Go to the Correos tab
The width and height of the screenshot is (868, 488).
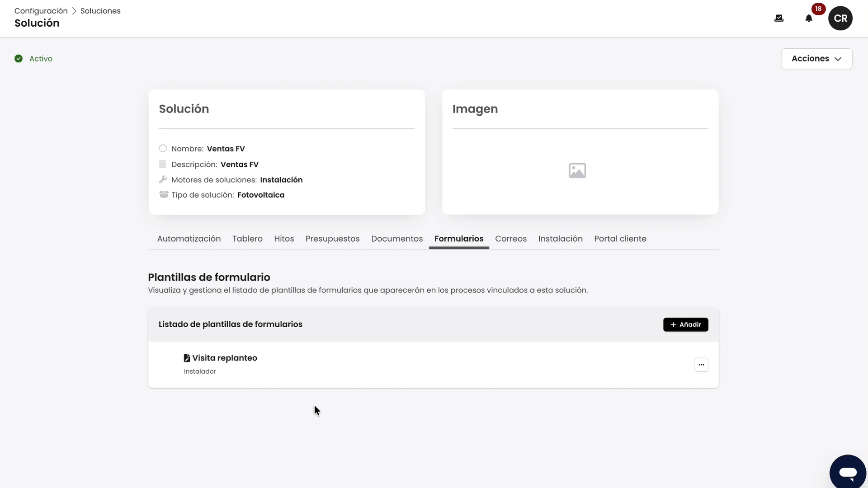[511, 239]
